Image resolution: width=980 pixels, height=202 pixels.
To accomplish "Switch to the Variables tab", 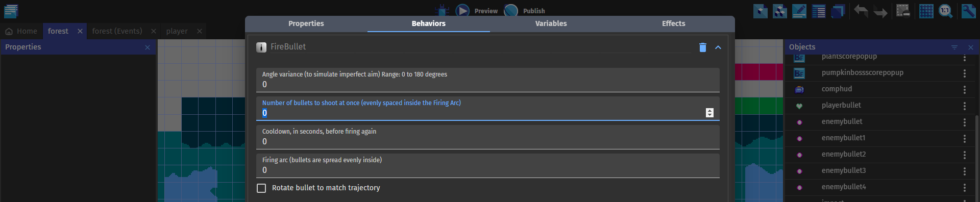I will point(551,23).
